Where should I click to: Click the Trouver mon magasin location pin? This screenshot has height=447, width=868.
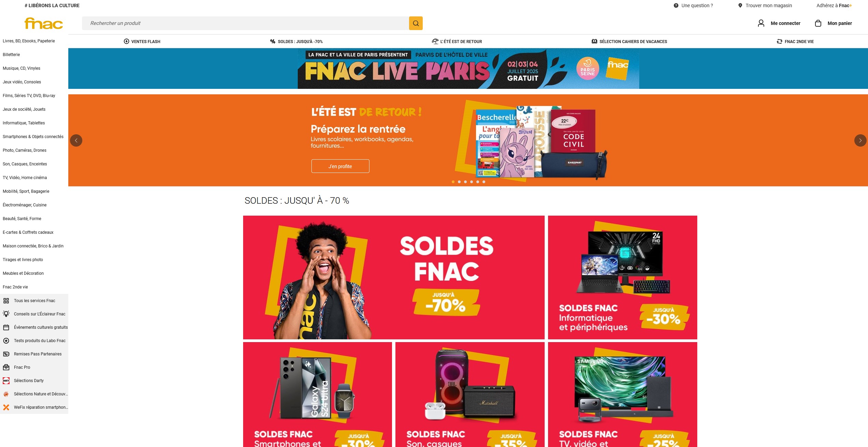(x=740, y=5)
